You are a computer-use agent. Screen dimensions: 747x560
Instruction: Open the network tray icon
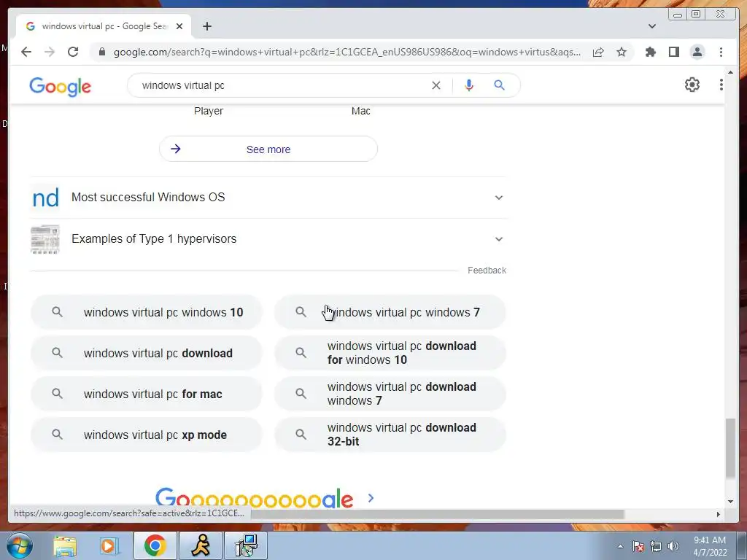click(x=656, y=546)
